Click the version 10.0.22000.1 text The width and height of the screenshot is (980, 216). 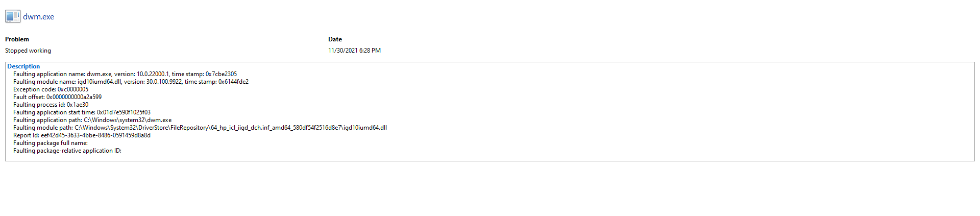[153, 74]
